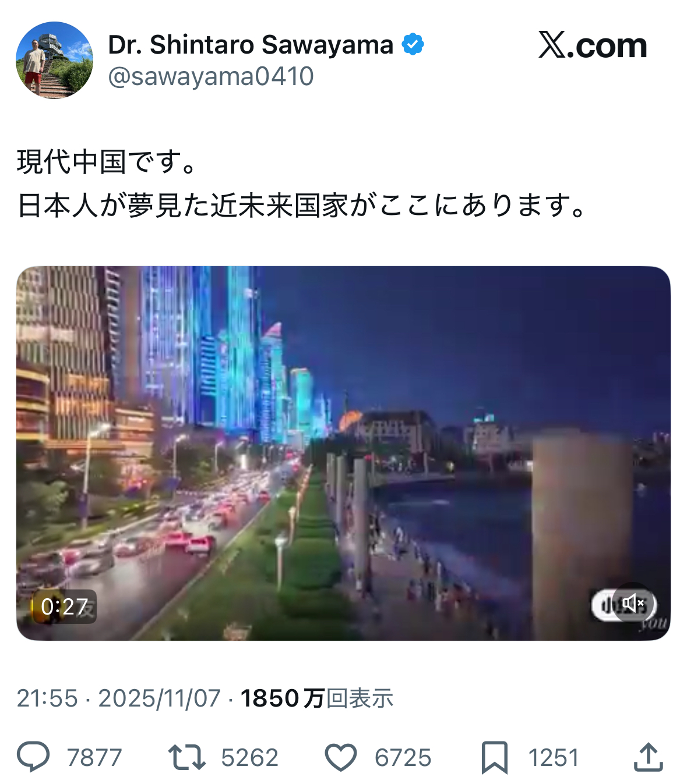Click the 2025/11/07 post date

click(159, 698)
